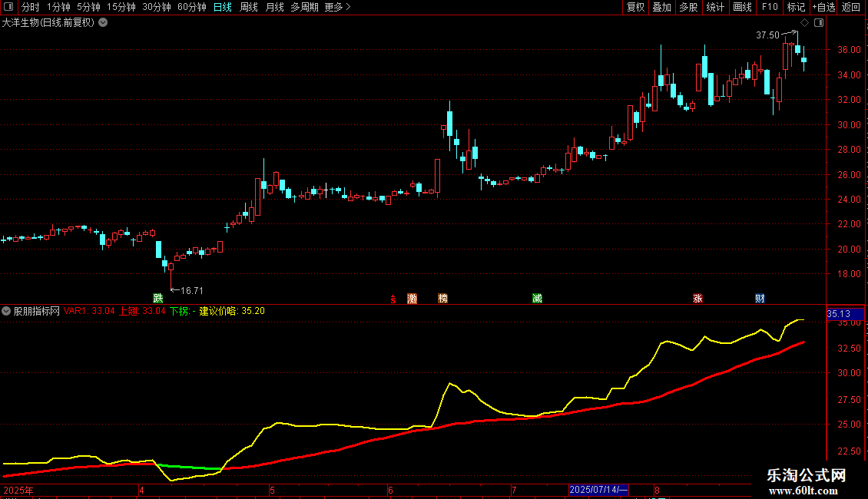
Task: Select the 日线 daily period
Action: coord(223,7)
